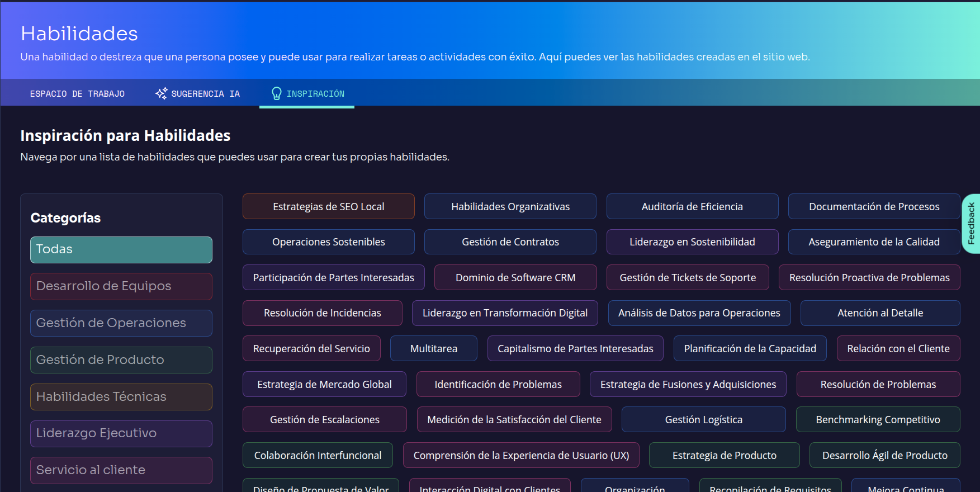Click the sparkle icon beside Sugerencia IA

coord(161,93)
